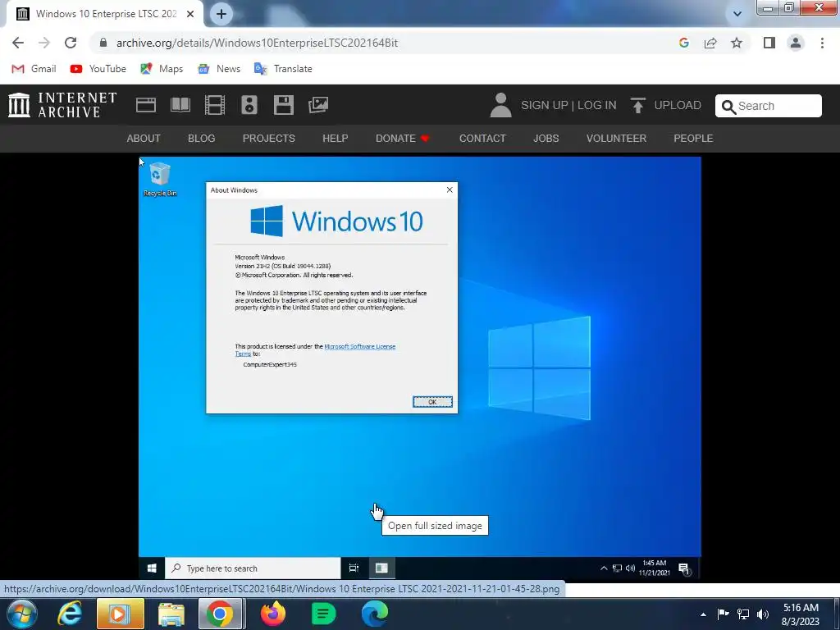Open the network status tray icon
840x630 pixels.
pyautogui.click(x=743, y=614)
